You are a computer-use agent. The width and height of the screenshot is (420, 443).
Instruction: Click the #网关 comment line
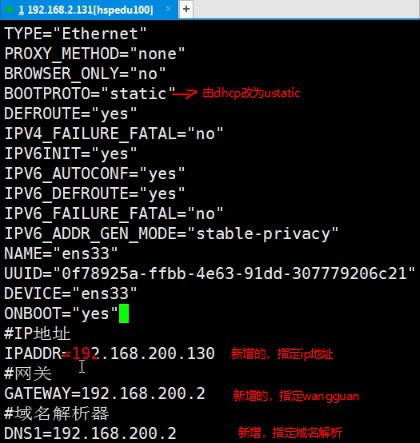28,373
